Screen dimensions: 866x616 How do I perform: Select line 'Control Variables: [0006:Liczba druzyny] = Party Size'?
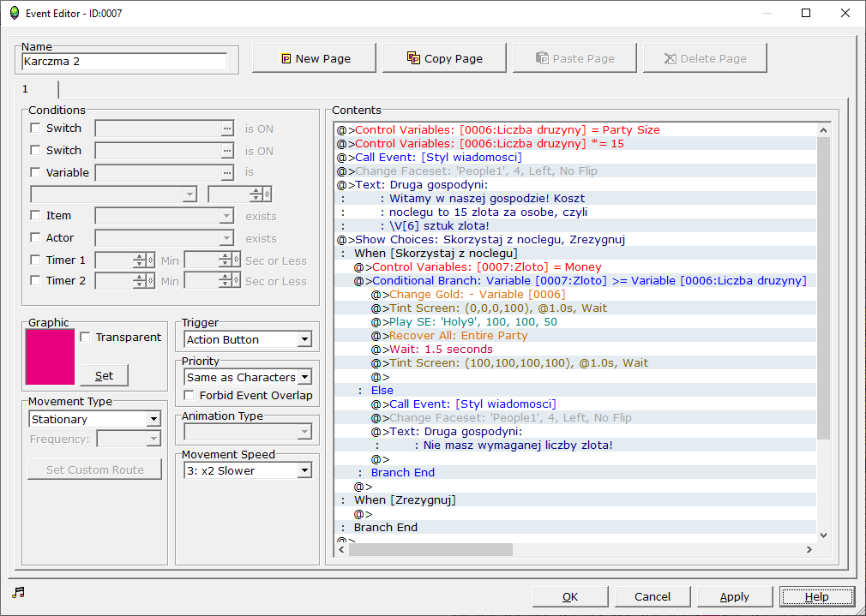click(575, 129)
